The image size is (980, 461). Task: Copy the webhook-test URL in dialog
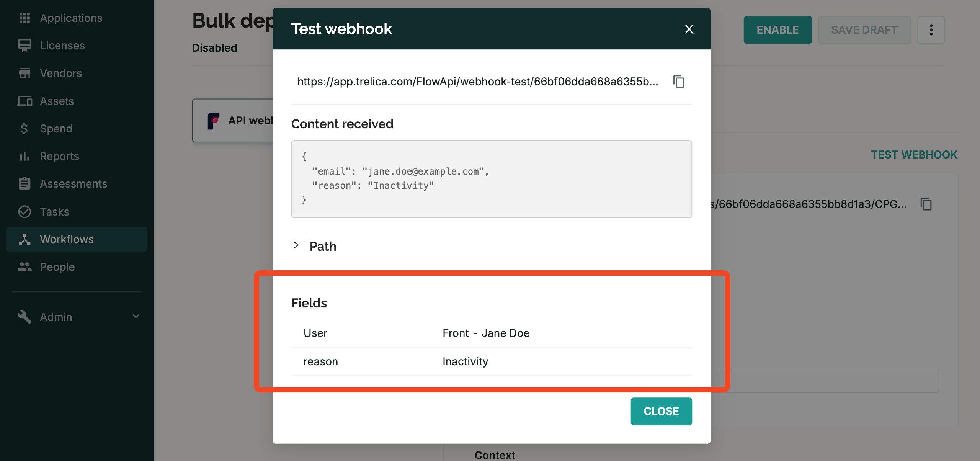pyautogui.click(x=679, y=82)
